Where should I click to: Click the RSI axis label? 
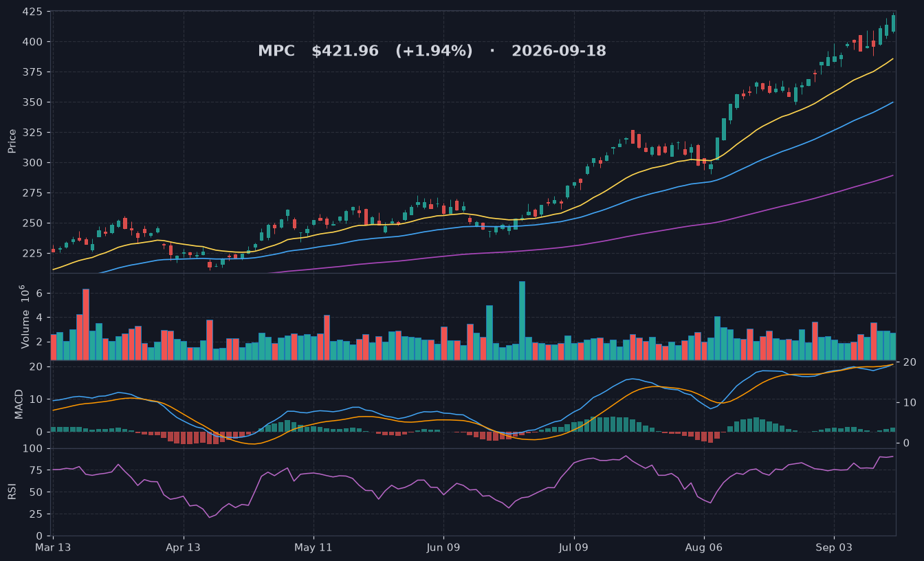click(12, 492)
